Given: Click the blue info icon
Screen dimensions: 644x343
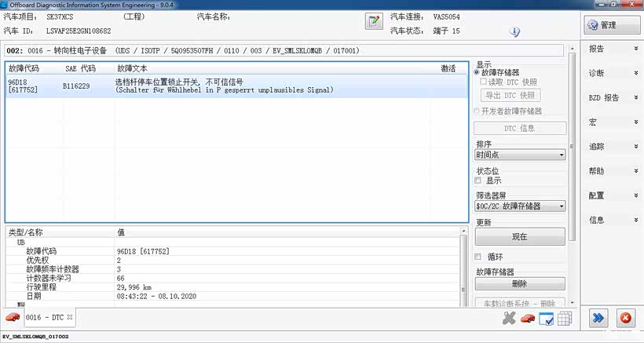Looking at the screenshot, I should click(514, 31).
